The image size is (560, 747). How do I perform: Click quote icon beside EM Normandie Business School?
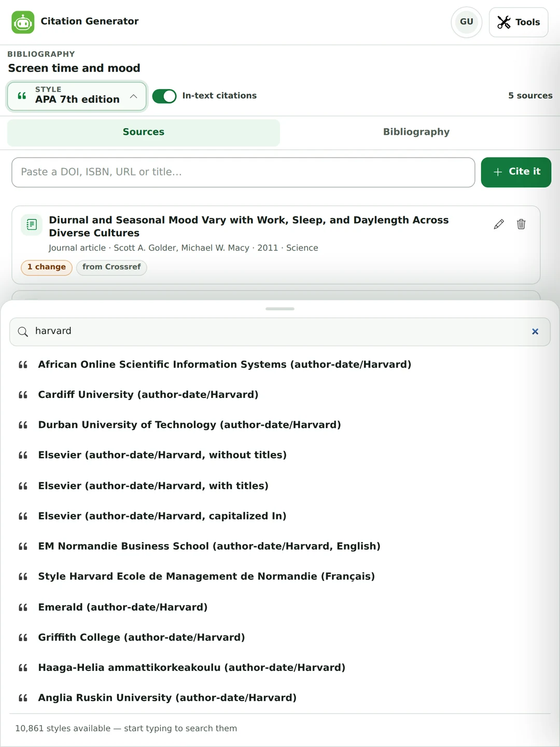(x=23, y=546)
